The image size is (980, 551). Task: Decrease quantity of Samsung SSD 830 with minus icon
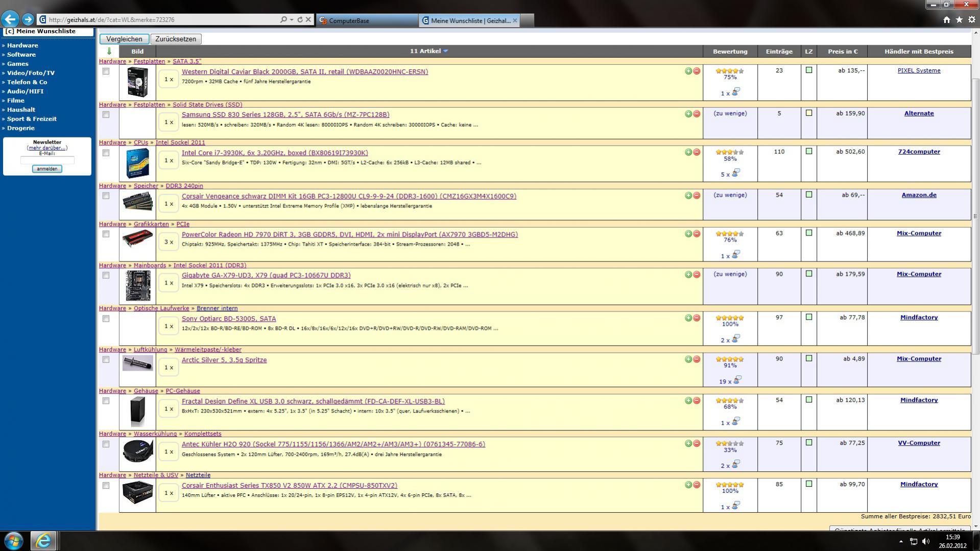coord(697,114)
